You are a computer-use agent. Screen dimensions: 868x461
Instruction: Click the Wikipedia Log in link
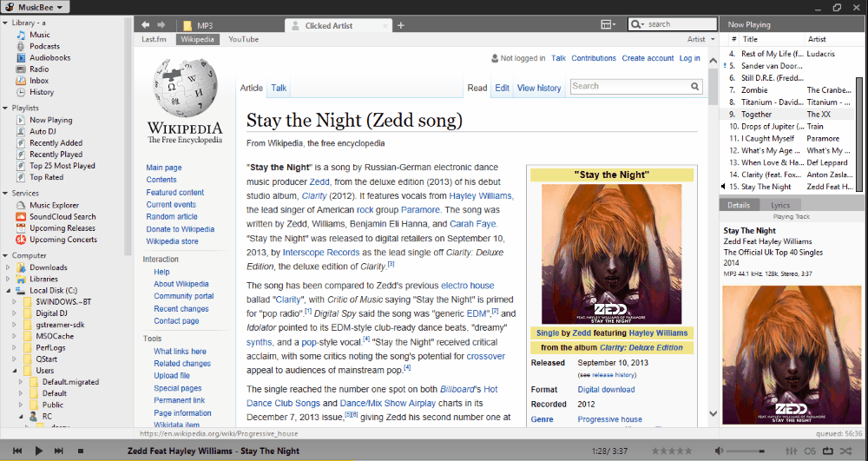point(690,58)
